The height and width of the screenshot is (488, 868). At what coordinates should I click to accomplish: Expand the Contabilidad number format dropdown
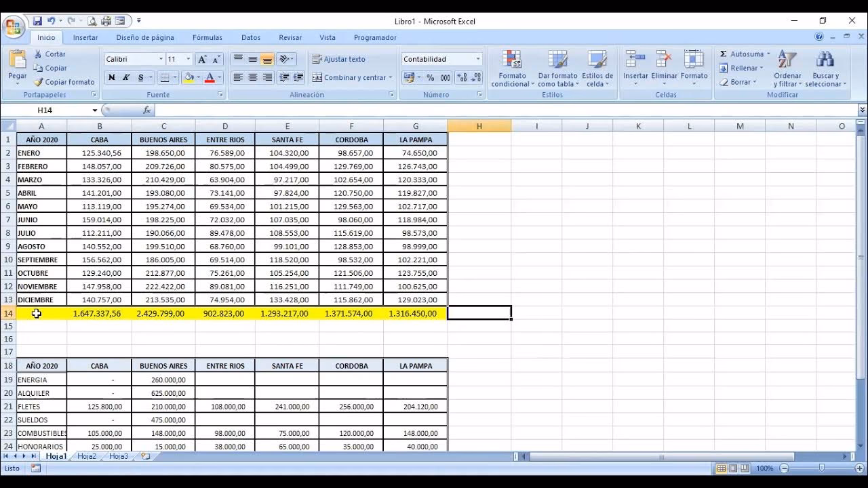click(x=477, y=60)
